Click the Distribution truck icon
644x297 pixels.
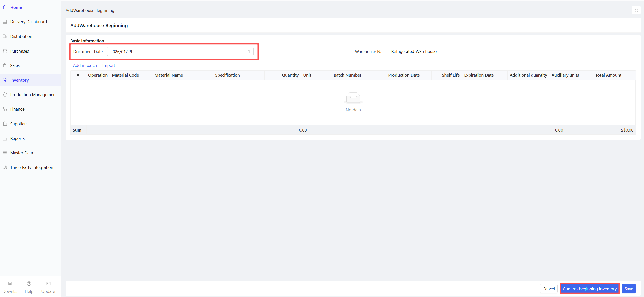click(5, 36)
